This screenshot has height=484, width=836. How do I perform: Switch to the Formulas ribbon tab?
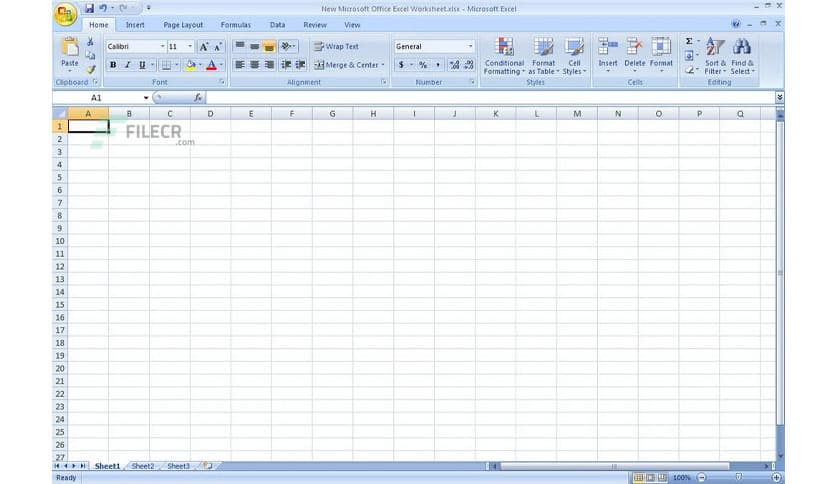236,25
